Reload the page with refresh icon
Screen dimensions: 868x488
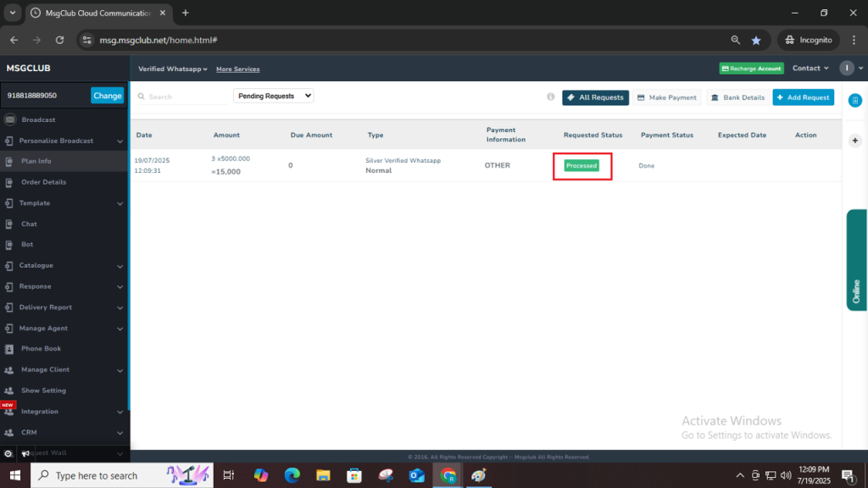pos(60,40)
